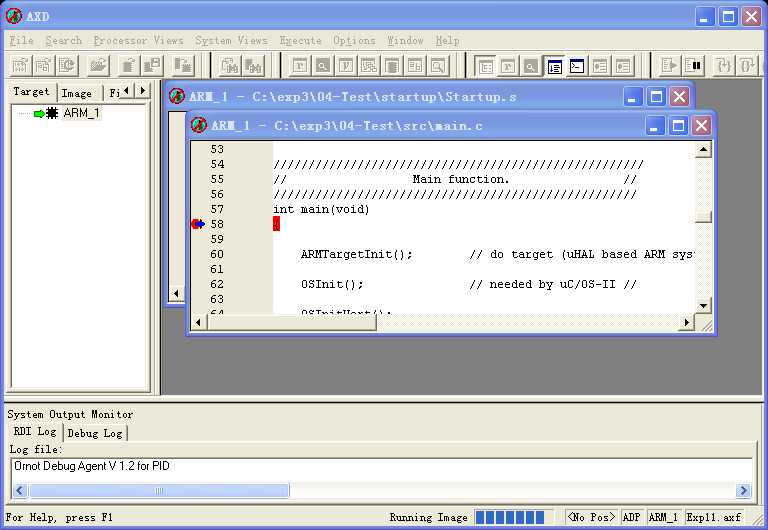Click the 'ARMTargetInit();' code line
Screen dimensions: 768x530
click(357, 254)
